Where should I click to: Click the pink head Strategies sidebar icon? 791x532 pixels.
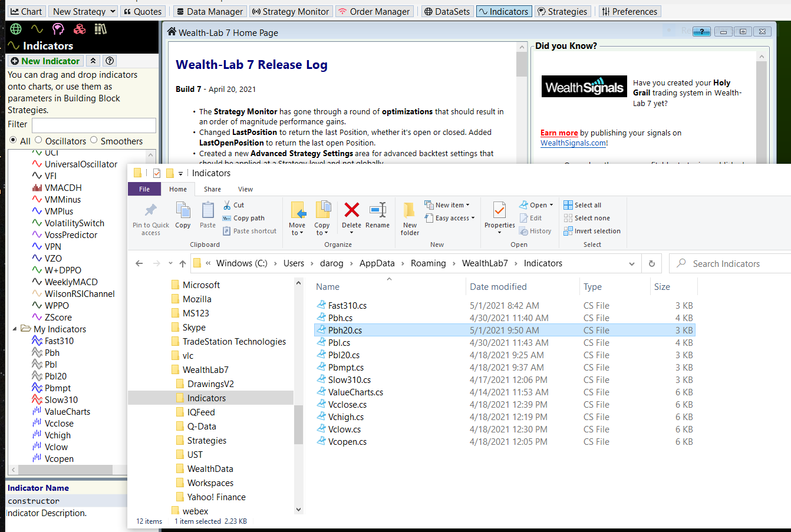[58, 29]
